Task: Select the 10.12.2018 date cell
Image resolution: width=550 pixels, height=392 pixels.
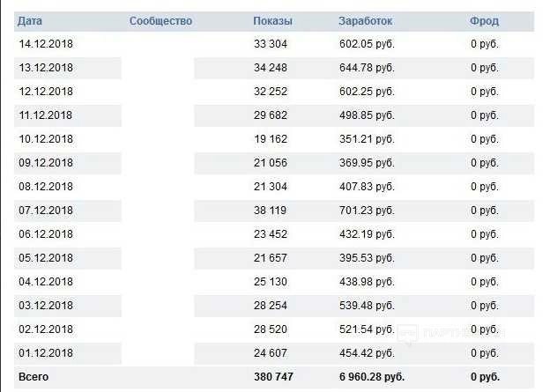Action: coord(46,139)
